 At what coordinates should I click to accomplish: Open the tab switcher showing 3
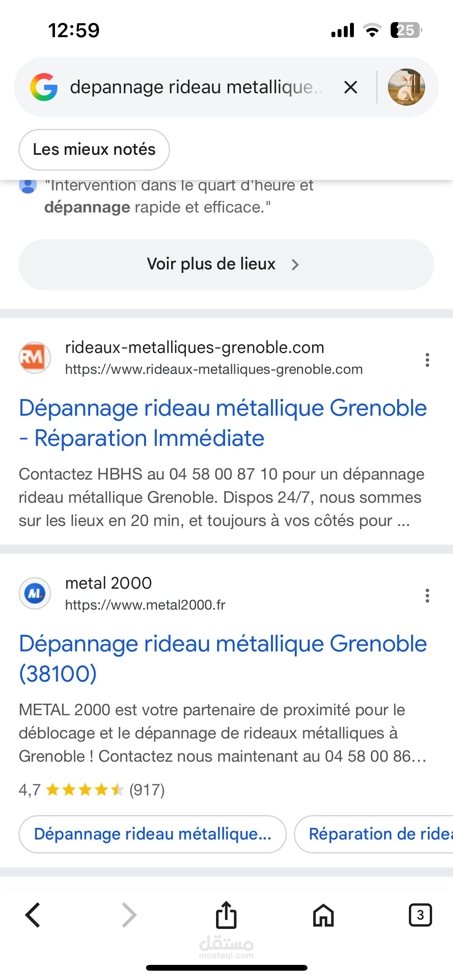[x=420, y=915]
